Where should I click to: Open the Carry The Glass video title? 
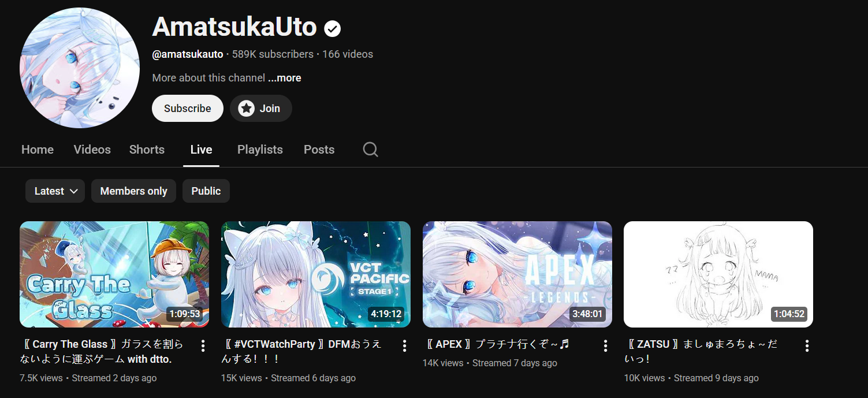(x=102, y=351)
